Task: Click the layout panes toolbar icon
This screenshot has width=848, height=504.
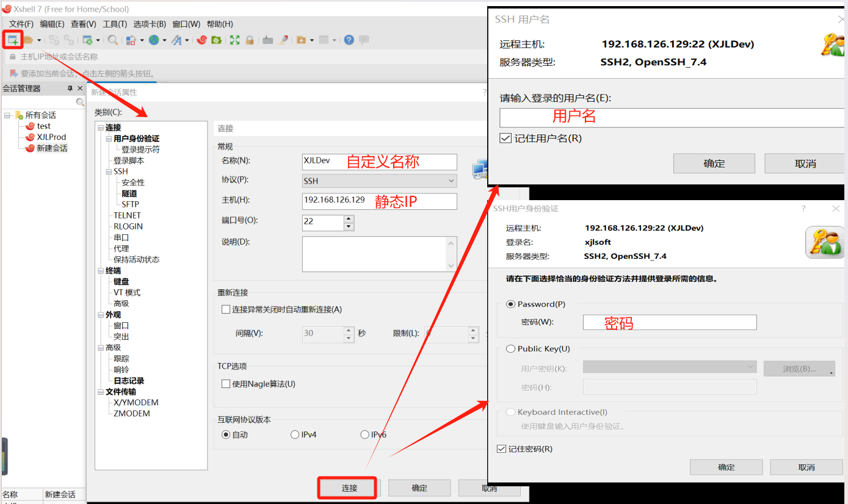Action: coord(324,40)
